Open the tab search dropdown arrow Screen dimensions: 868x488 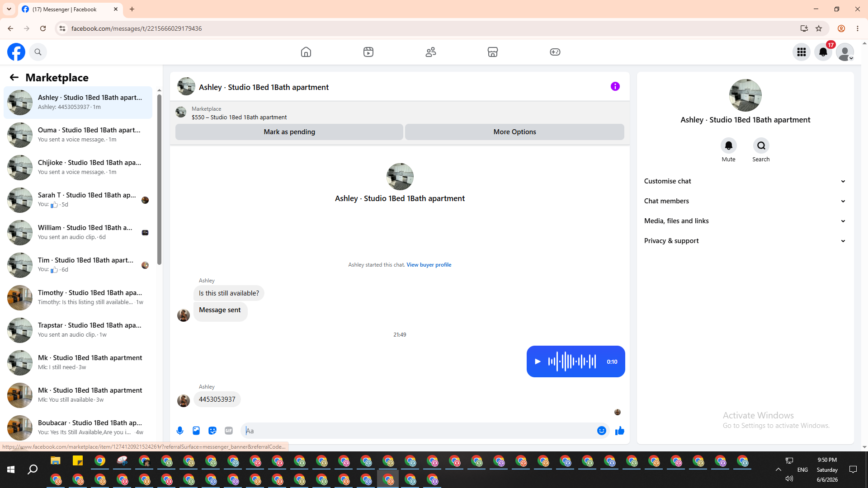click(x=9, y=9)
